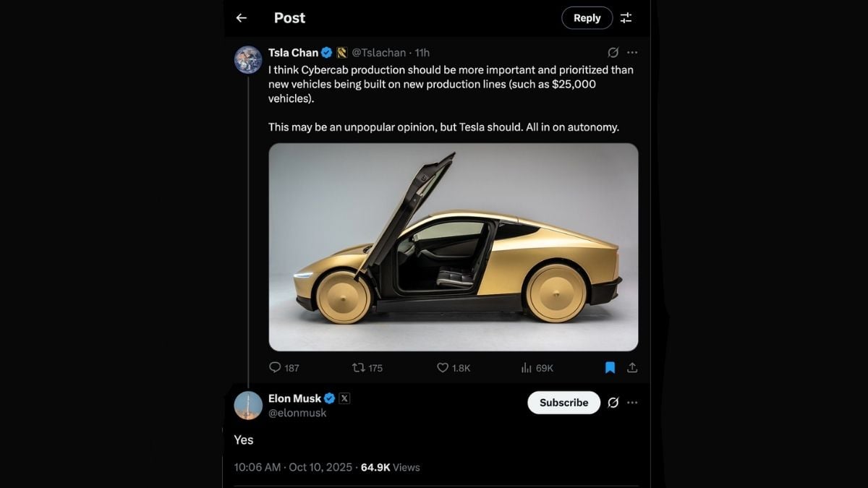This screenshot has height=488, width=868.
Task: Remove the blue bookmark from the post
Action: click(x=610, y=367)
